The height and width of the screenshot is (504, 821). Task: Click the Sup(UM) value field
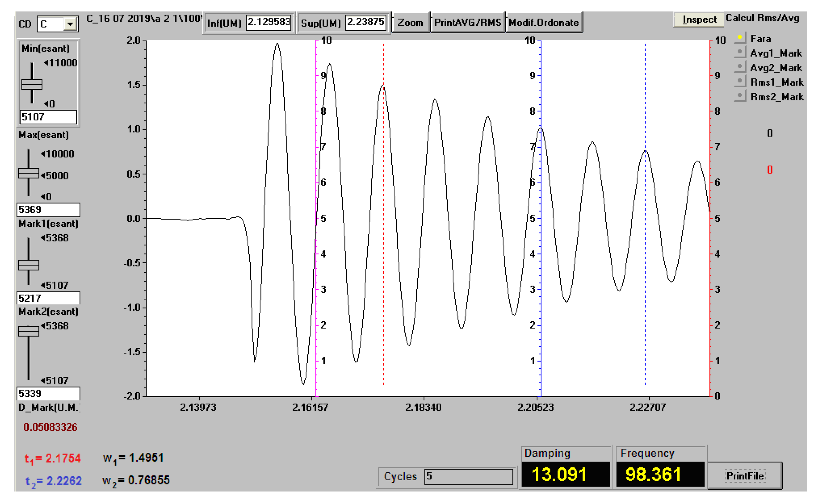tap(366, 22)
